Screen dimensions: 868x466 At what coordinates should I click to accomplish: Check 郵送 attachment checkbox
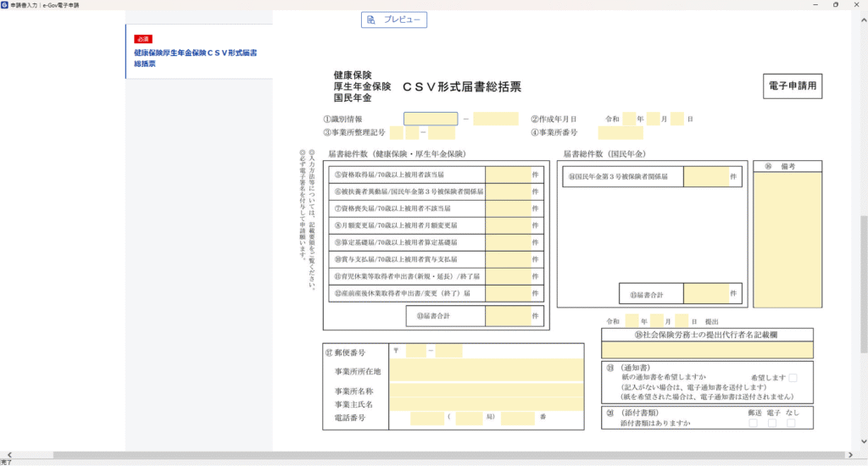(753, 423)
